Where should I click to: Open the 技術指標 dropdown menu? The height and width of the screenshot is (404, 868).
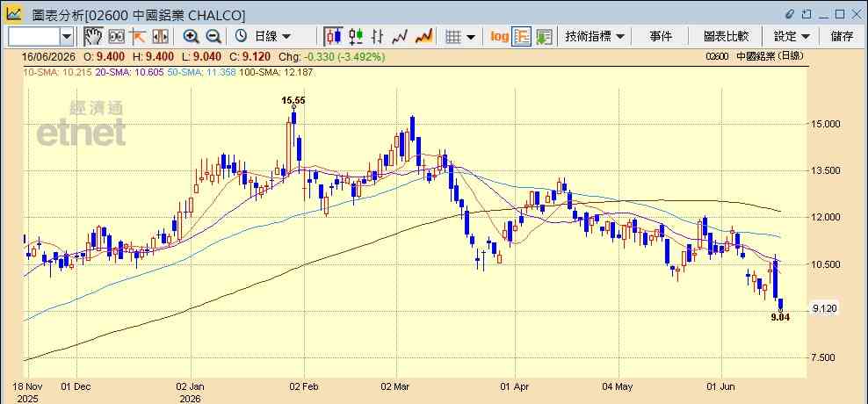(x=595, y=37)
